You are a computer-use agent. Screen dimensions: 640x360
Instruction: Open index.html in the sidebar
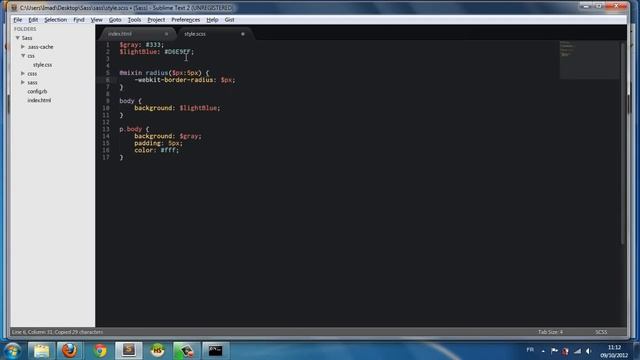point(39,100)
